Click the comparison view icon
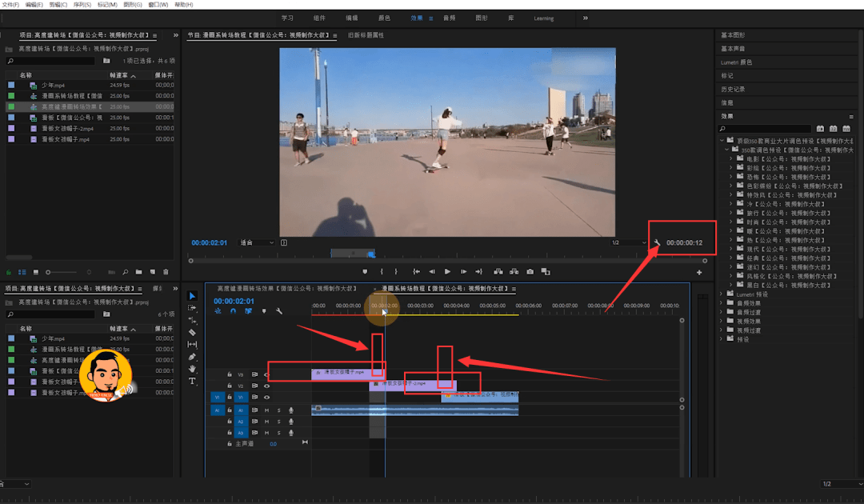Image resolution: width=864 pixels, height=504 pixels. pyautogui.click(x=546, y=271)
